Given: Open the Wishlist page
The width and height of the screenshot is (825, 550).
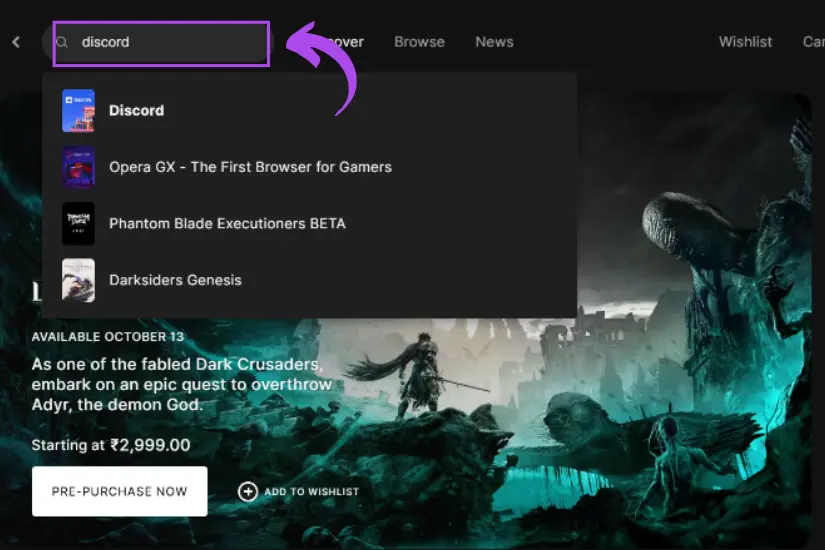Looking at the screenshot, I should coord(746,42).
